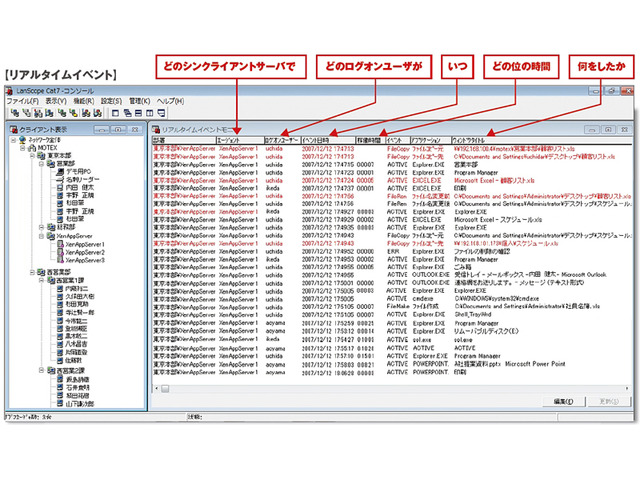Open the ヘルプ(H) menu
This screenshot has height=480, width=640.
tap(170, 101)
